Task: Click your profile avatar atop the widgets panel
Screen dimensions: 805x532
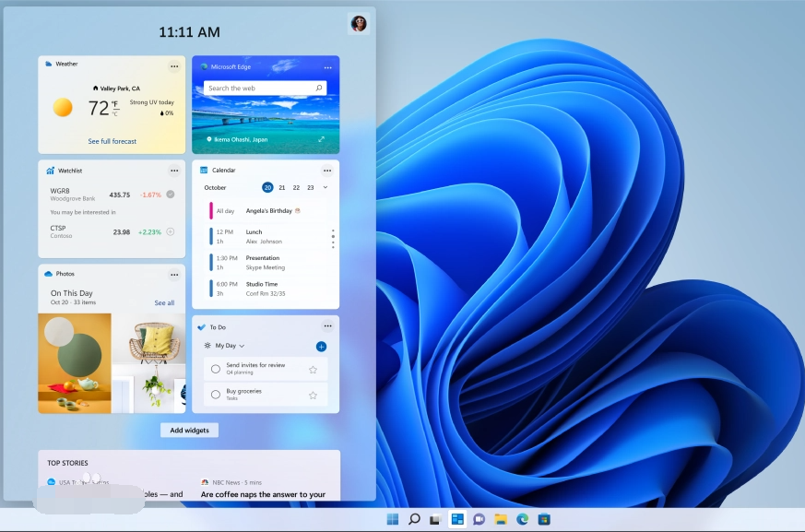Action: coord(359,23)
